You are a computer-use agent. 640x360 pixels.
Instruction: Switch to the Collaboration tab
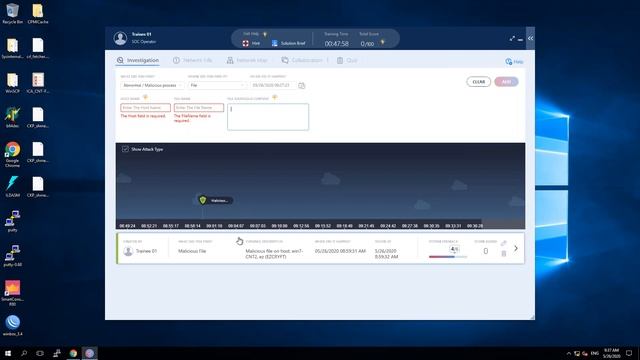[302, 60]
